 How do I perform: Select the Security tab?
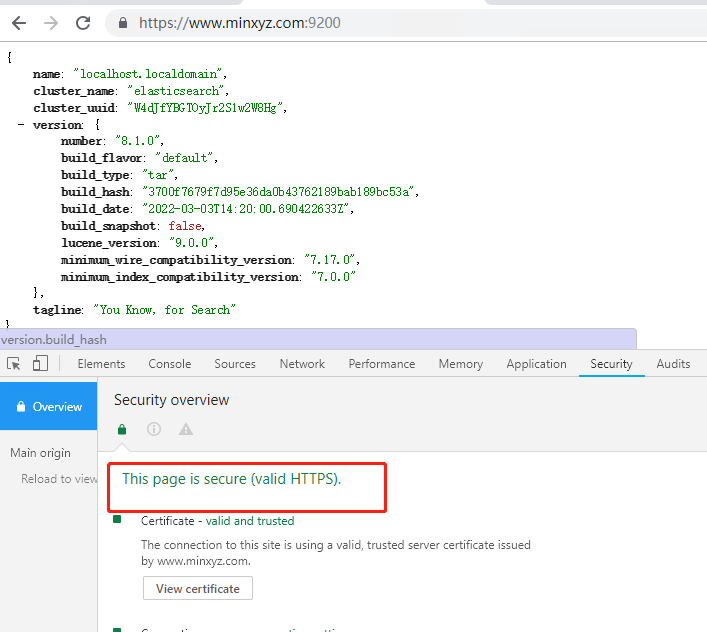(x=611, y=364)
